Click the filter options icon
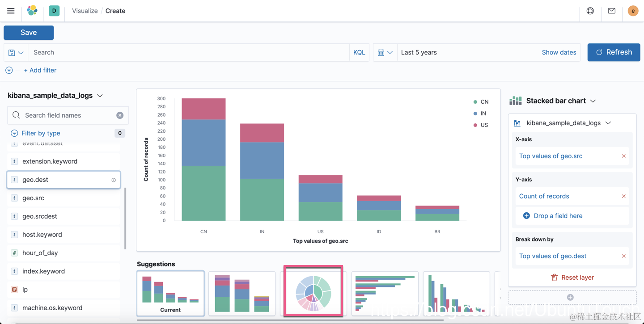The height and width of the screenshot is (324, 644). click(x=9, y=70)
